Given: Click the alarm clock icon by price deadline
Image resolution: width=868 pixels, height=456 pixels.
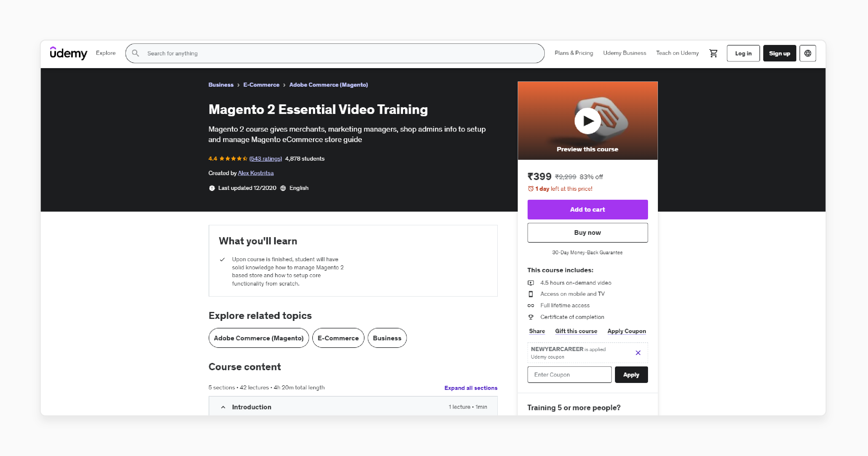Looking at the screenshot, I should pos(531,189).
